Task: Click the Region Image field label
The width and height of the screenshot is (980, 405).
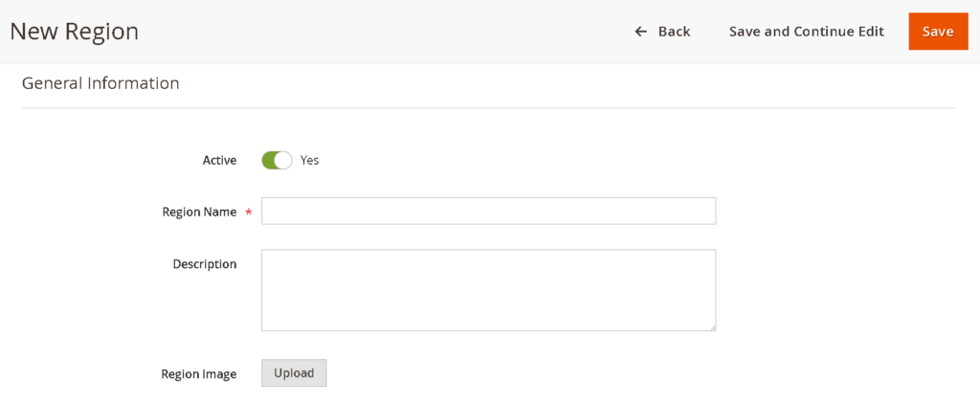Action: pos(198,373)
